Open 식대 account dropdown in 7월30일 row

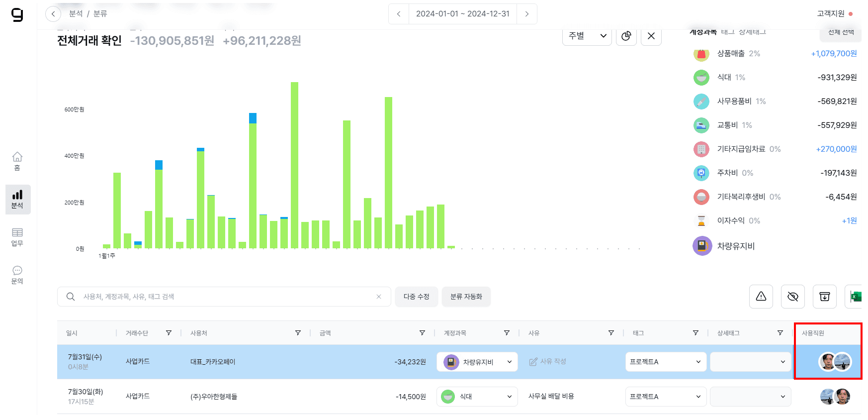point(477,397)
